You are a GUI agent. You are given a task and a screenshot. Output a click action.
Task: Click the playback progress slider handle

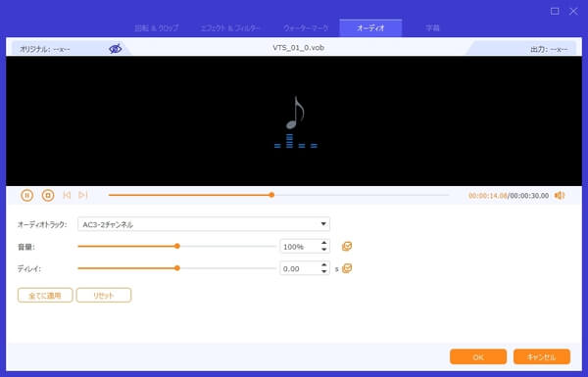pos(271,195)
